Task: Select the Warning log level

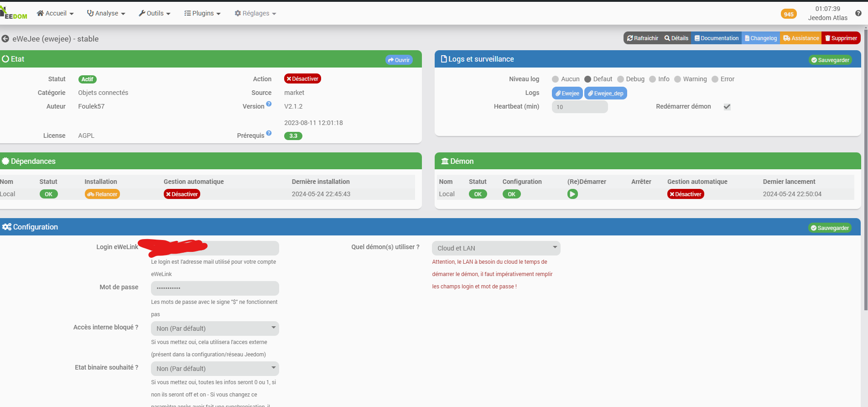Action: (x=677, y=79)
